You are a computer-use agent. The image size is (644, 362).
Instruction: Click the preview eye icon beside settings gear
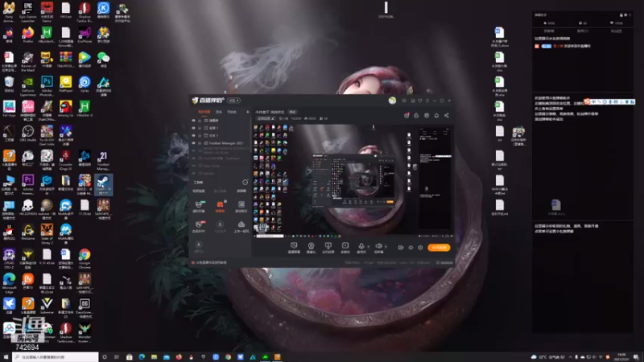[x=411, y=248]
